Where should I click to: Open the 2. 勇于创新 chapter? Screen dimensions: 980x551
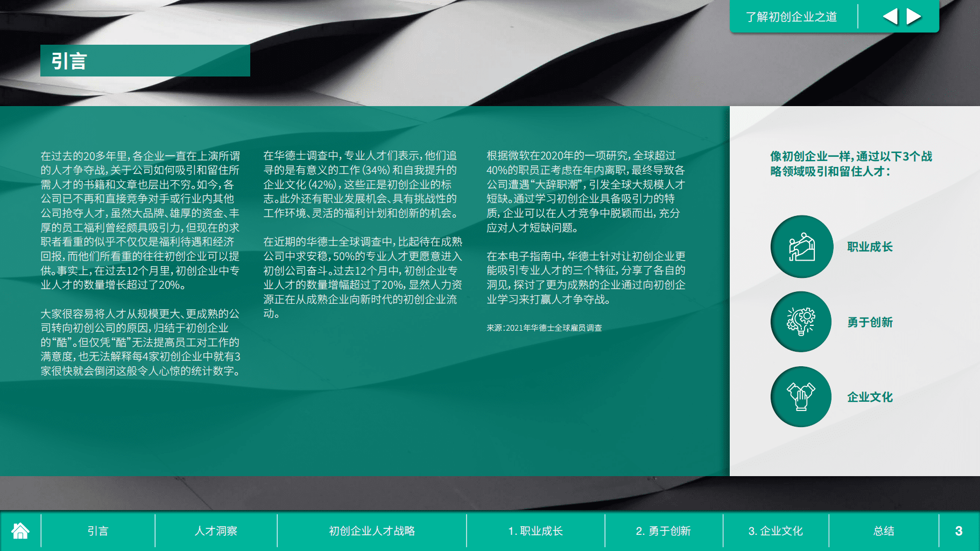[664, 531]
